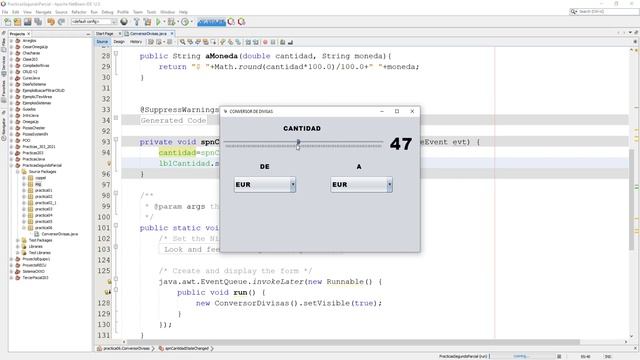Click the Build Project hammer icon
Screen dimensions: 640x360
[137, 22]
